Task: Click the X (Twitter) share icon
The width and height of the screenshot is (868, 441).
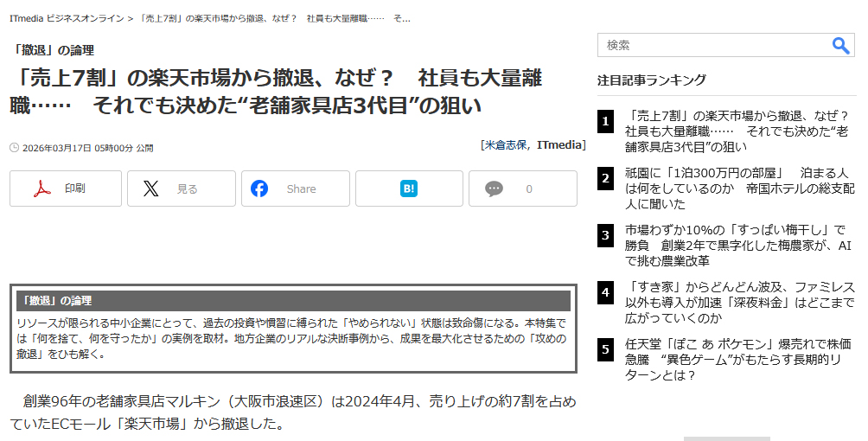Action: pyautogui.click(x=151, y=189)
